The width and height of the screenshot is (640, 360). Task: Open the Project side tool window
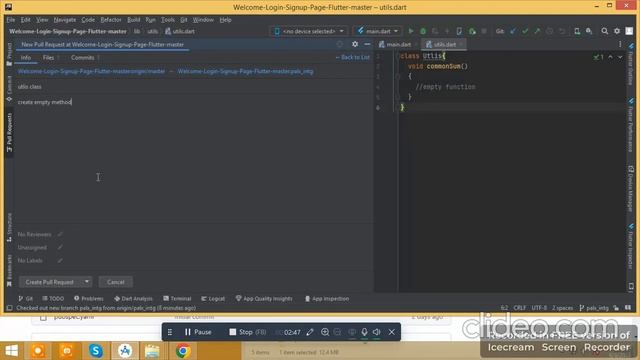pos(9,55)
